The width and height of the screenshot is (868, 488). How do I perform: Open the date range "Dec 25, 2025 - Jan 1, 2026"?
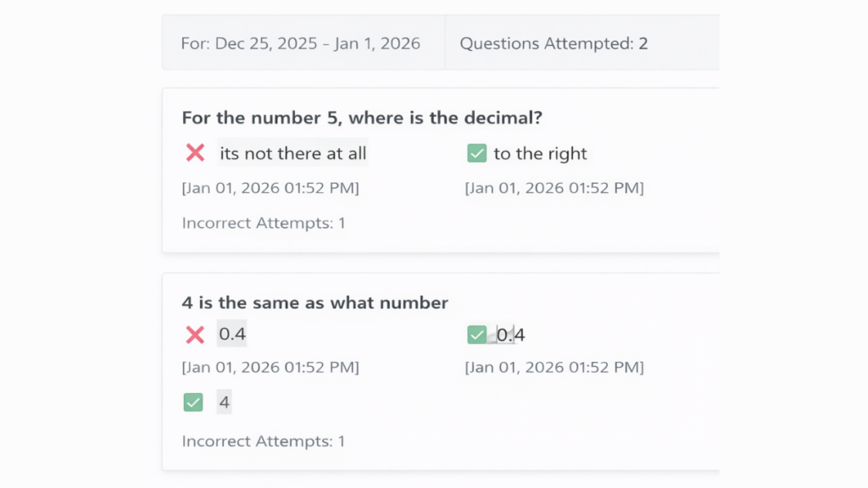(301, 43)
